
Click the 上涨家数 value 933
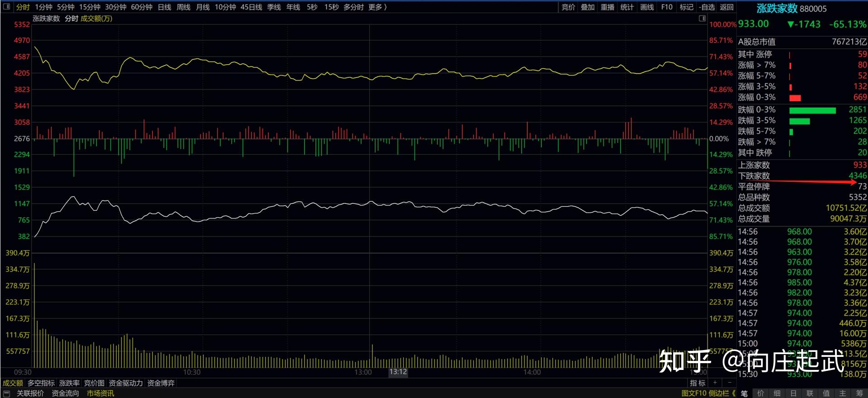(x=860, y=165)
